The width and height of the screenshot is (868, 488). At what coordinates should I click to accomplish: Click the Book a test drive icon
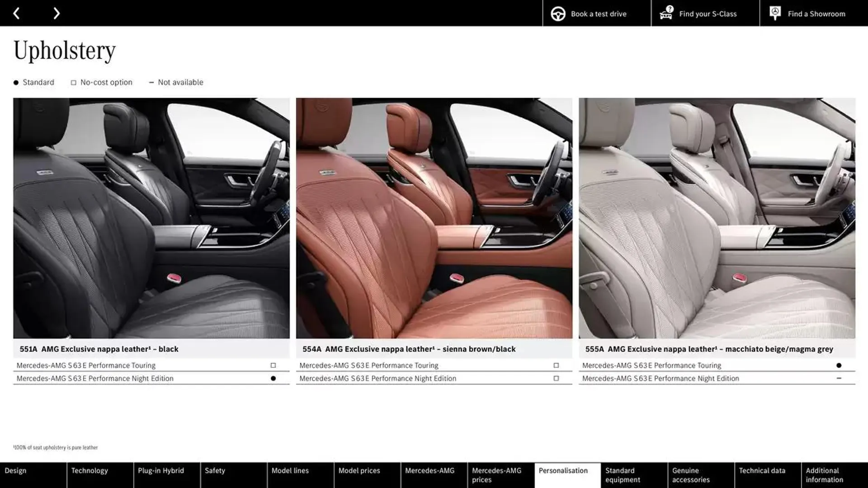(x=557, y=13)
